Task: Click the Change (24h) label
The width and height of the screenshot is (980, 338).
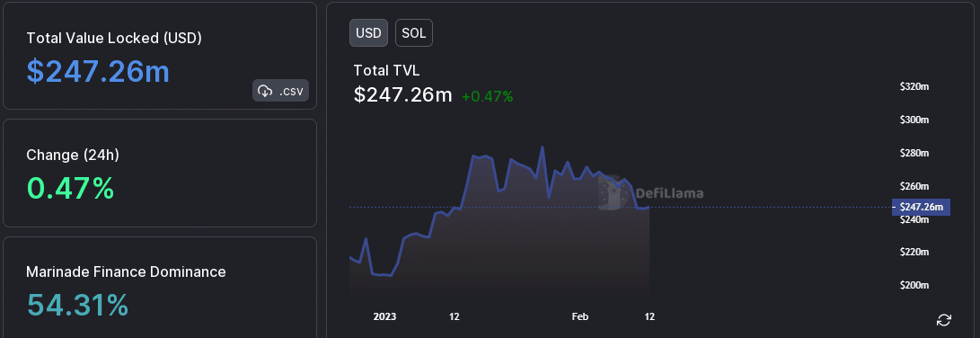Action: click(73, 156)
